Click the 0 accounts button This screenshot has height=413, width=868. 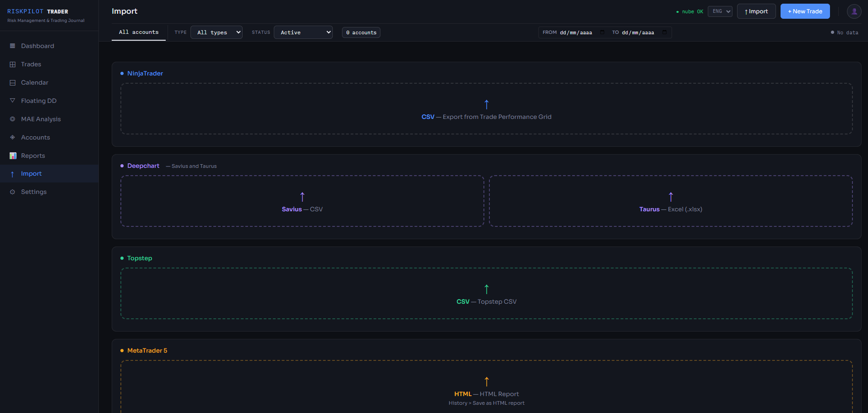[361, 32]
